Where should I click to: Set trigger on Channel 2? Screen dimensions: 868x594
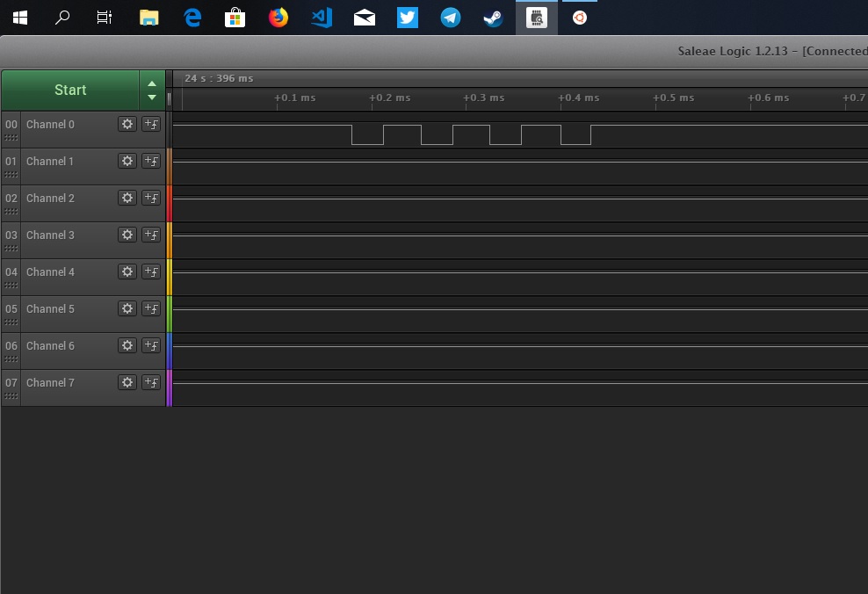point(151,198)
